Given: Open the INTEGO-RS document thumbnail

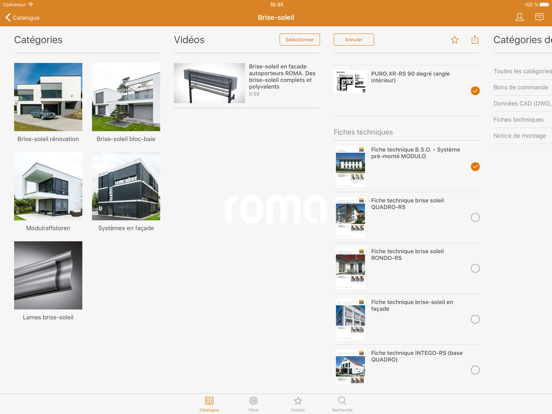Looking at the screenshot, I should (x=350, y=366).
